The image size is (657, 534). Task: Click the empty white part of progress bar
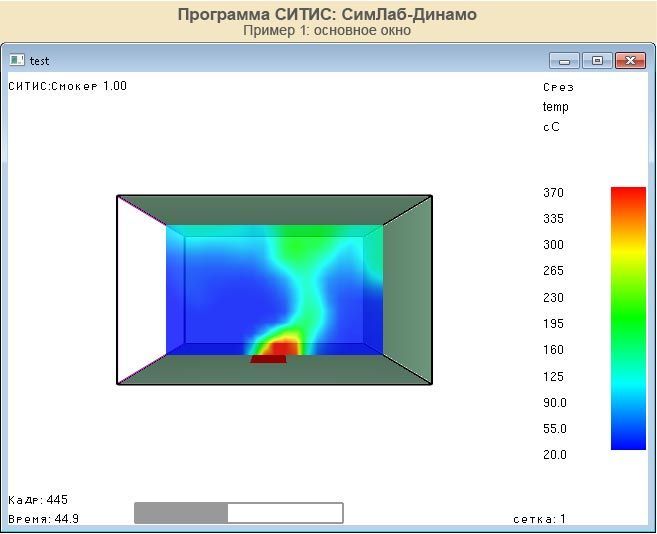click(x=285, y=513)
